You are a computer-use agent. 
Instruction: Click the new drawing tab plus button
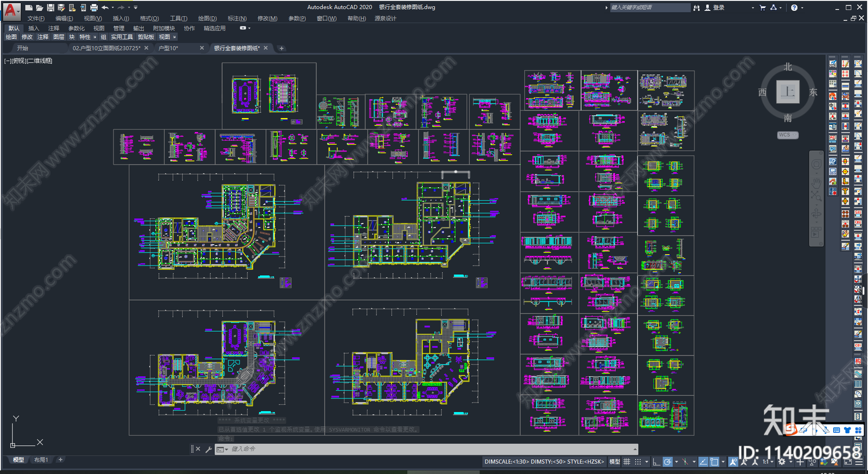(x=282, y=48)
